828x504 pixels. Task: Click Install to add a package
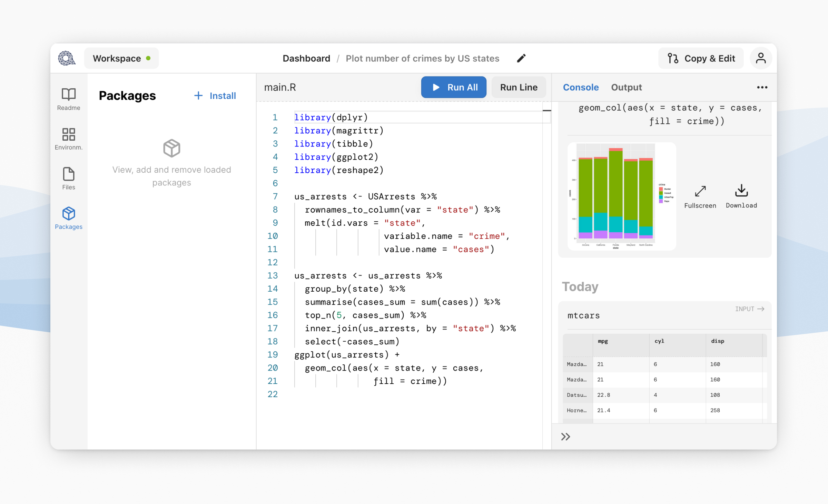pyautogui.click(x=215, y=95)
